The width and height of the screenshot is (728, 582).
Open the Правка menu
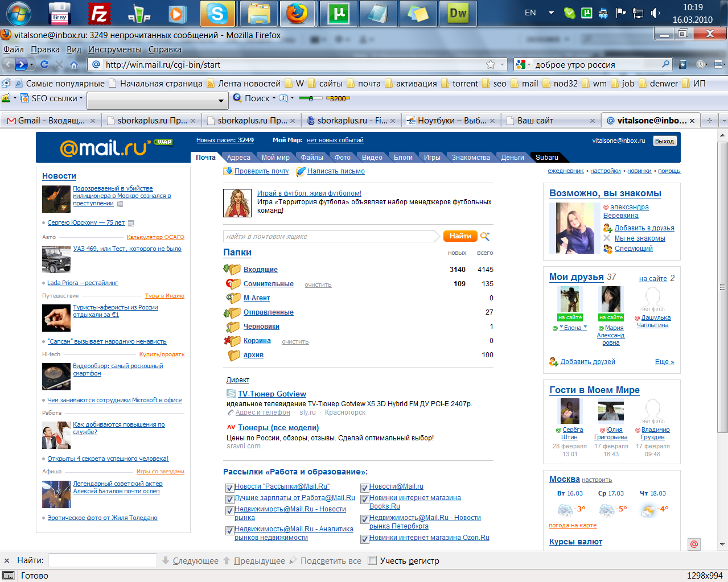click(x=45, y=49)
